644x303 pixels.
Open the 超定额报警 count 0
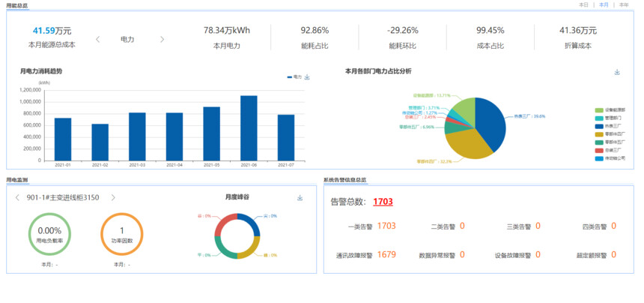click(x=613, y=254)
